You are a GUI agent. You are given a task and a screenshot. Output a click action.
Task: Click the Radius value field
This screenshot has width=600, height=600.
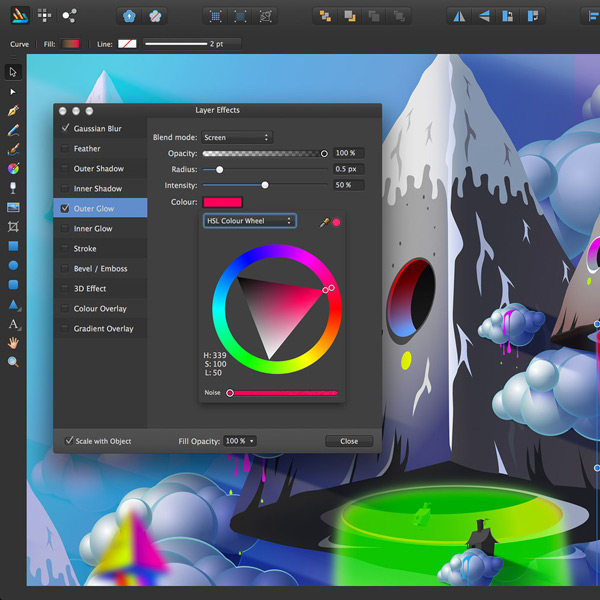(x=348, y=169)
